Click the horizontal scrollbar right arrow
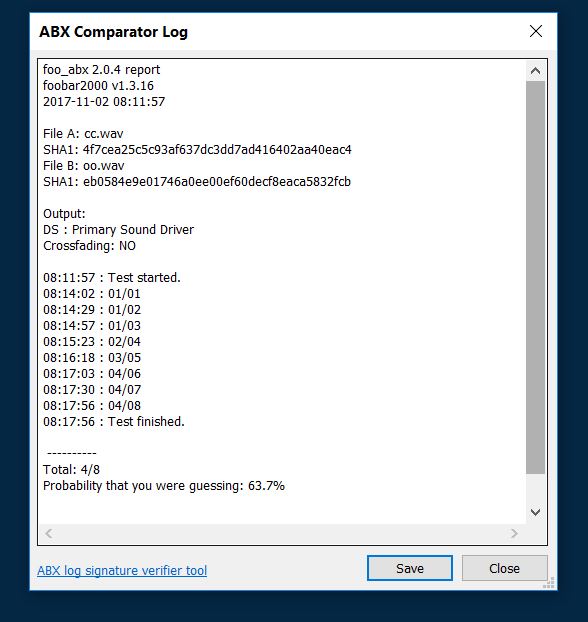 [x=514, y=533]
